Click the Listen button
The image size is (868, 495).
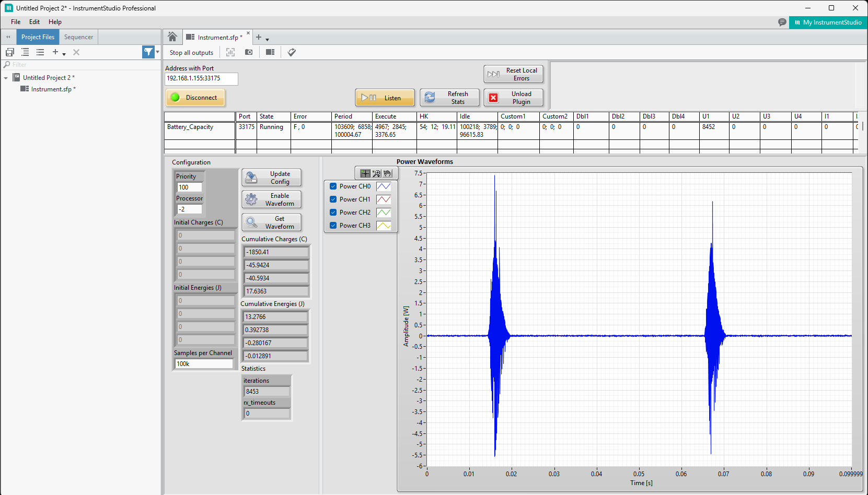pos(385,98)
